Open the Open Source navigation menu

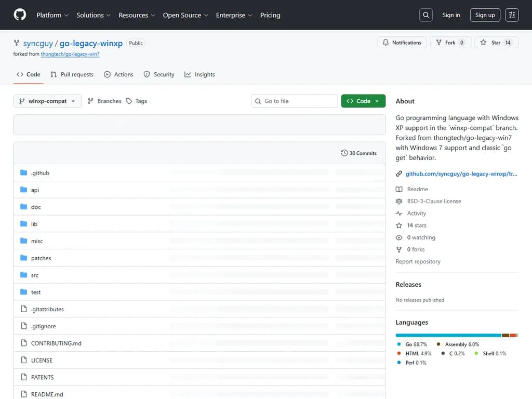(185, 15)
